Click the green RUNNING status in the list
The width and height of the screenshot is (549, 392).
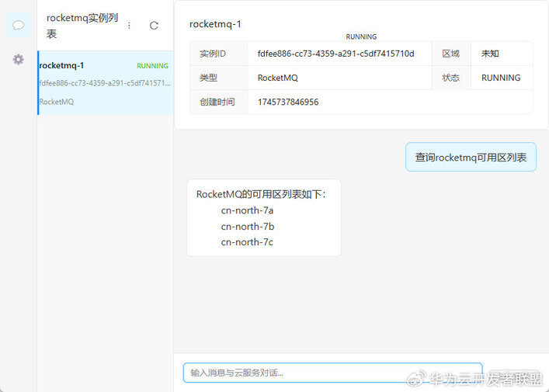tap(152, 66)
